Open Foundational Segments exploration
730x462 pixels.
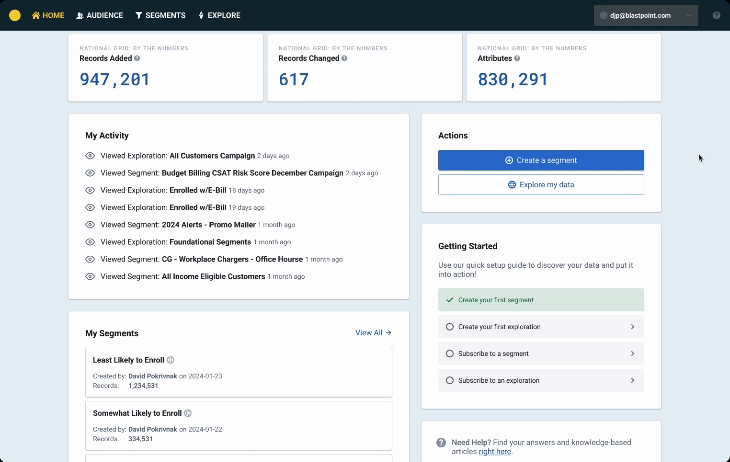tap(210, 242)
